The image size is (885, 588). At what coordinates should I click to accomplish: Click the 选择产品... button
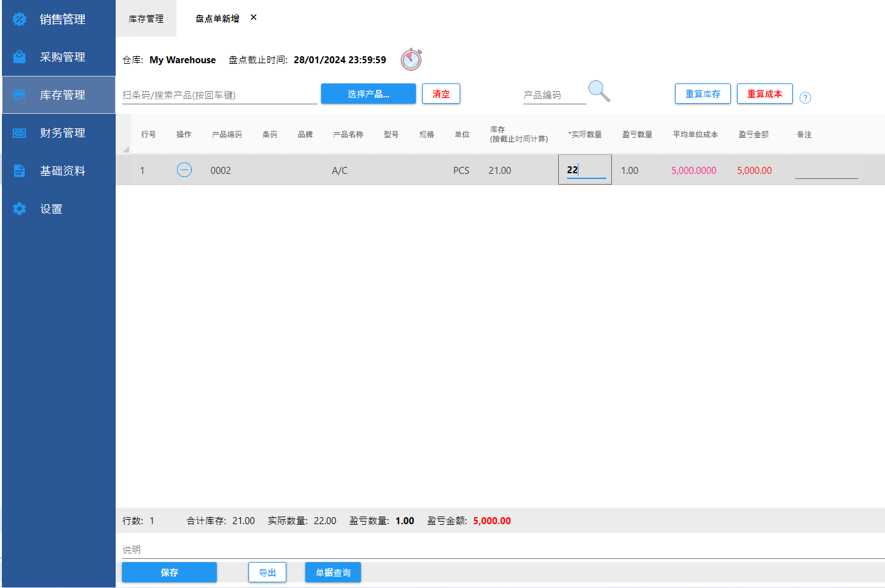(x=368, y=94)
